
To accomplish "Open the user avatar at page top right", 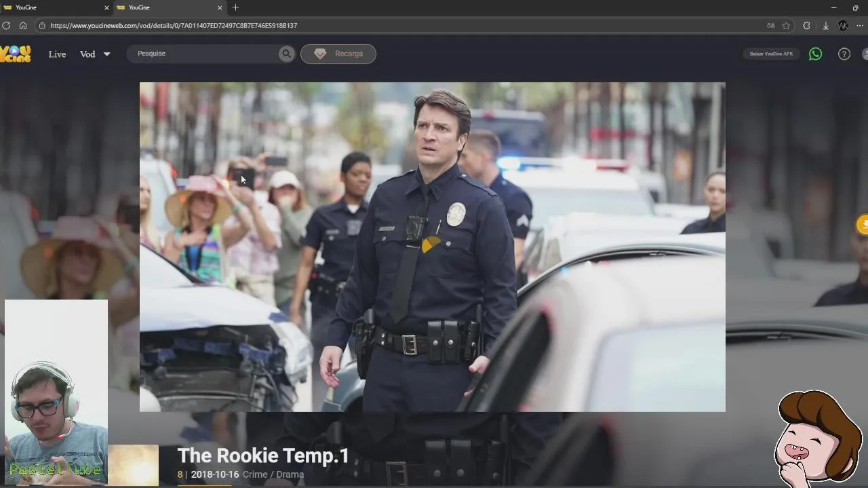I will (865, 54).
